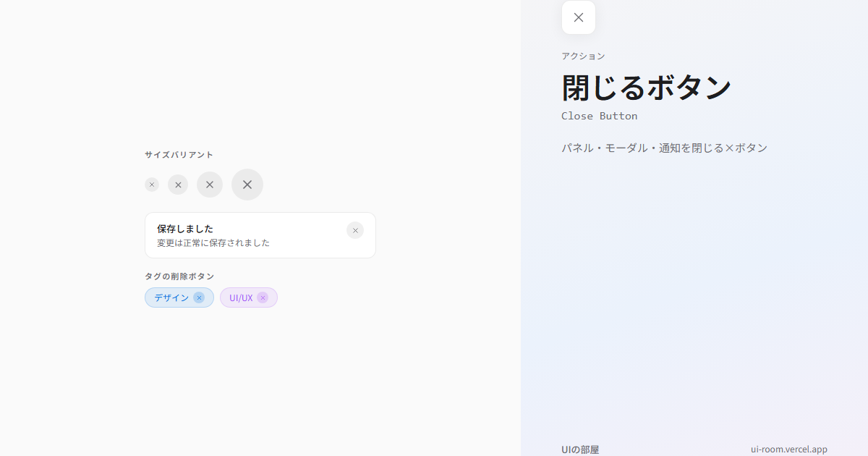The width and height of the screenshot is (868, 456).
Task: Click the タグの削除ボタン section label
Action: pos(179,276)
